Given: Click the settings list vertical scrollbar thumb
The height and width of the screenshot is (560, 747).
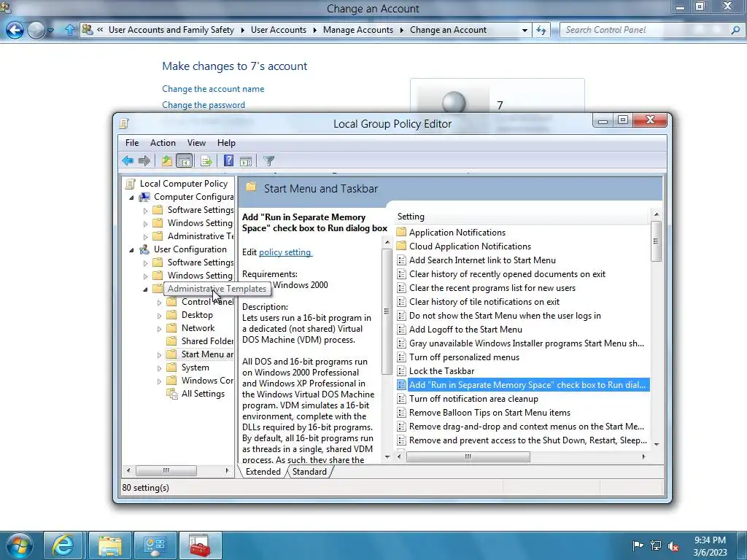Looking at the screenshot, I should 656,241.
